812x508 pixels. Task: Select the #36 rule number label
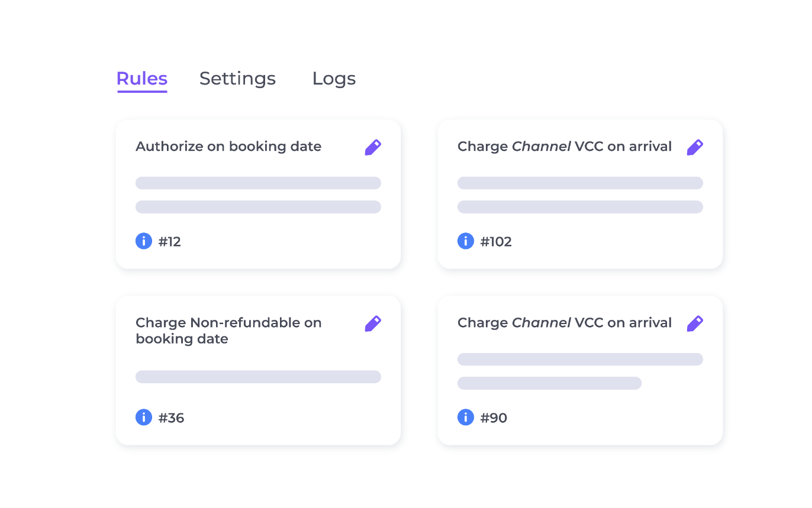coord(172,418)
